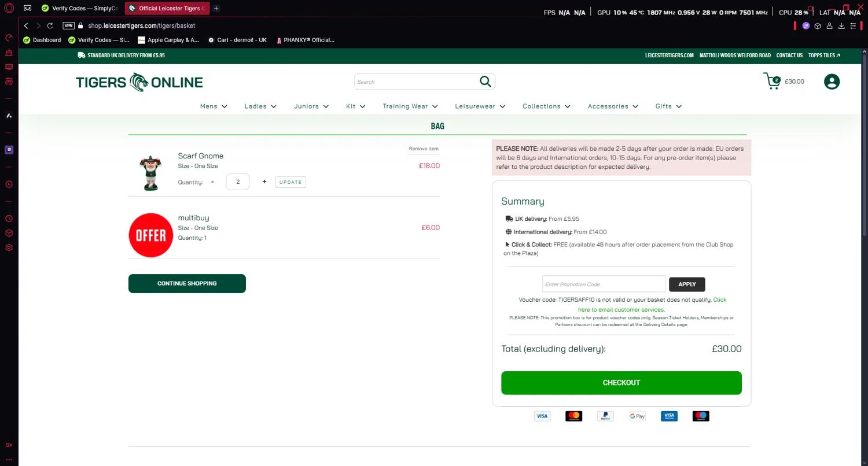Viewport: 868px width, 466px height.
Task: Open the browser profile icon in toolbar
Action: (x=829, y=25)
